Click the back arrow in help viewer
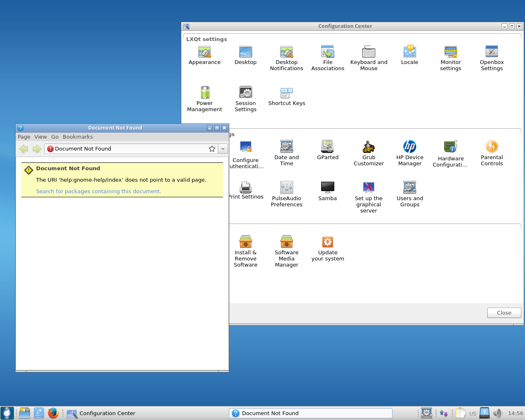Image resolution: width=525 pixels, height=420 pixels. [x=24, y=149]
